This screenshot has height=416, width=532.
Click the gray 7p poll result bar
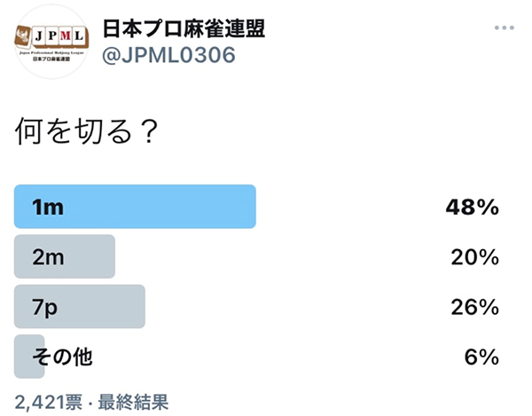[x=80, y=306]
